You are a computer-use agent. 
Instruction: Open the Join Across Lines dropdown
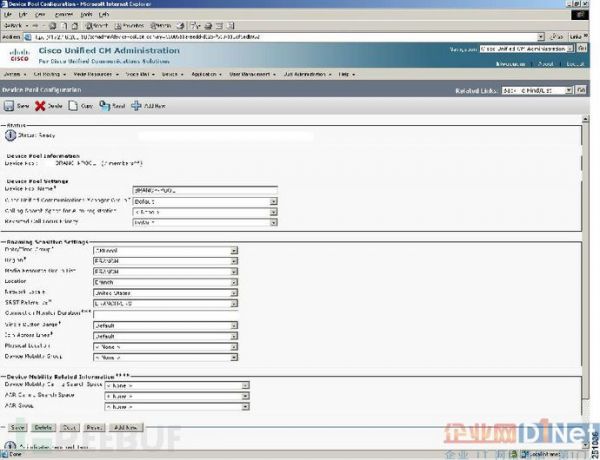coord(165,336)
